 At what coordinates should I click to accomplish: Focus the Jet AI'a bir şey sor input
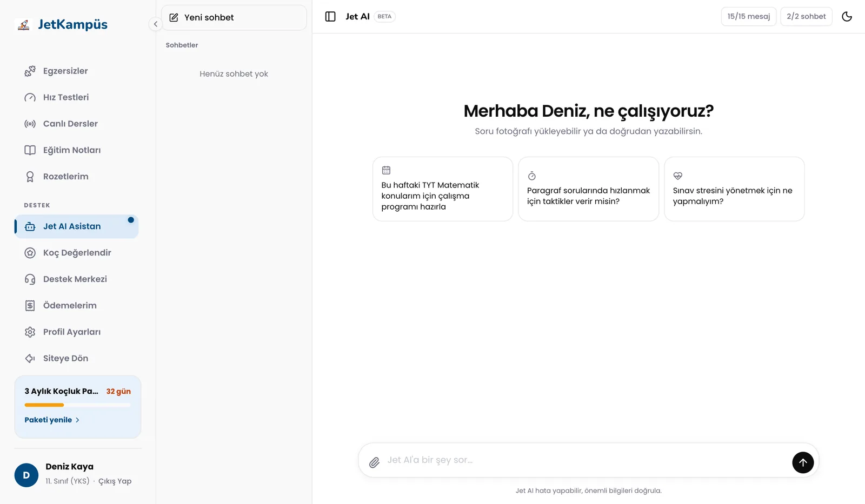click(x=587, y=460)
